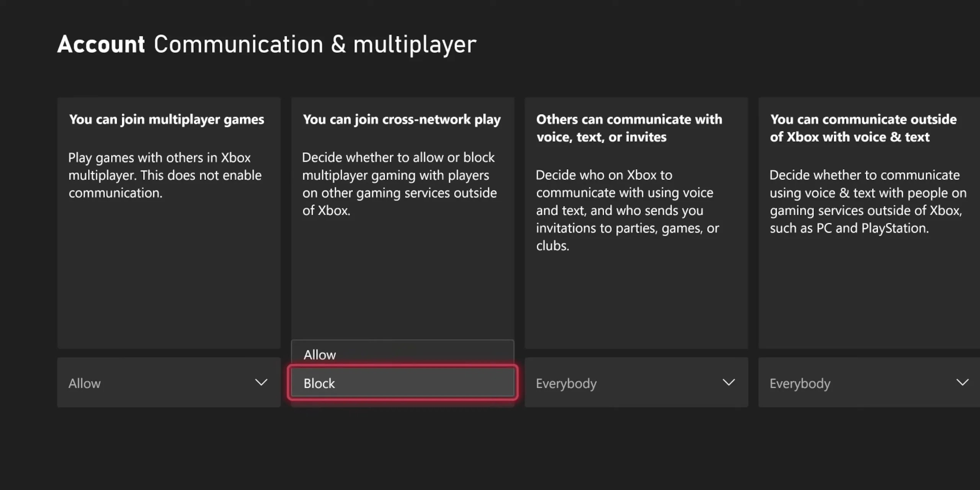The height and width of the screenshot is (490, 980).
Task: Open Everybody dropdown for communicating outside Xbox
Action: [869, 382]
